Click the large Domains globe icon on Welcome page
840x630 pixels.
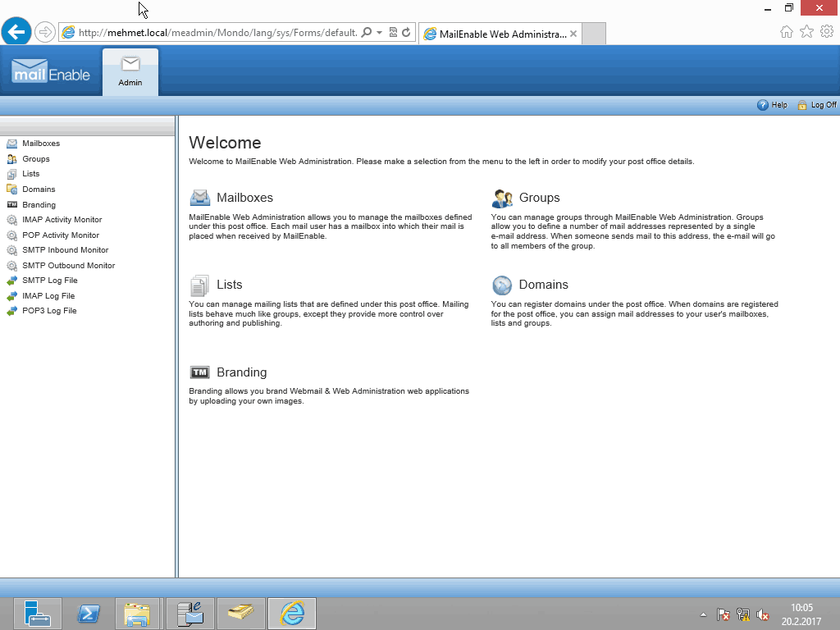(x=502, y=285)
